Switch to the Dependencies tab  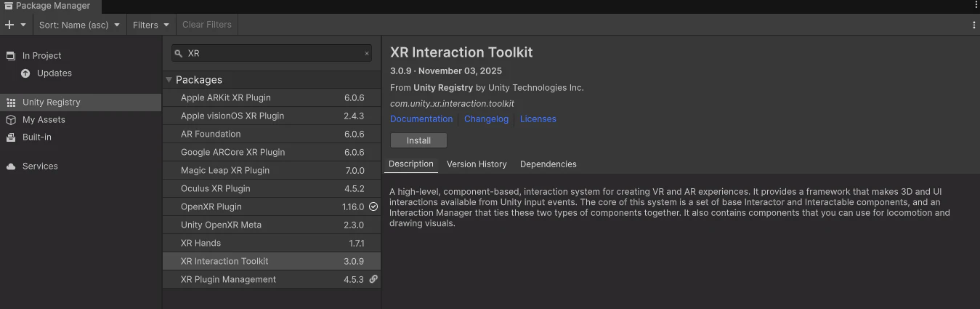tap(548, 164)
